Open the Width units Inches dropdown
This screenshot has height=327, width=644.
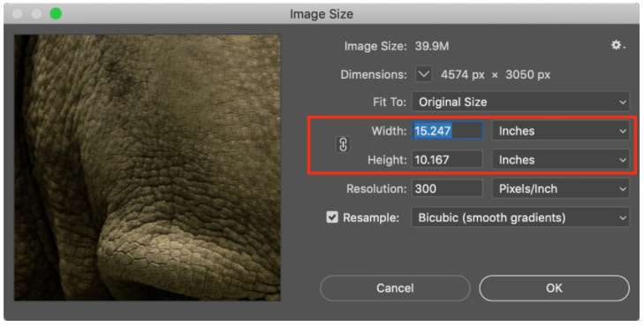point(561,131)
